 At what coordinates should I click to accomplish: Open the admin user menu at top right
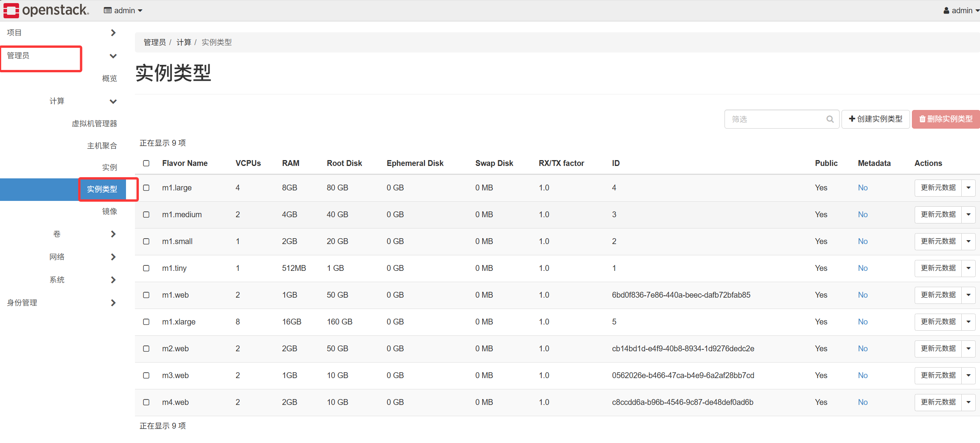(x=961, y=10)
